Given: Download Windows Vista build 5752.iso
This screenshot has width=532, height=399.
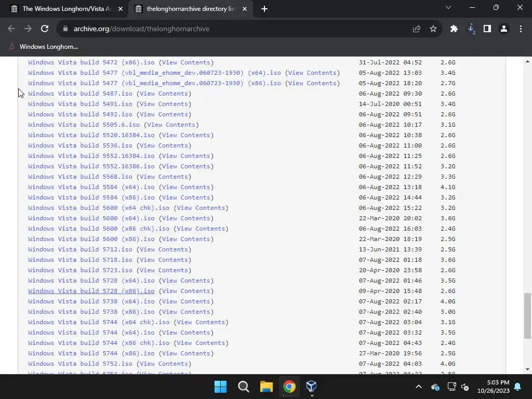Looking at the screenshot, I should tap(80, 364).
